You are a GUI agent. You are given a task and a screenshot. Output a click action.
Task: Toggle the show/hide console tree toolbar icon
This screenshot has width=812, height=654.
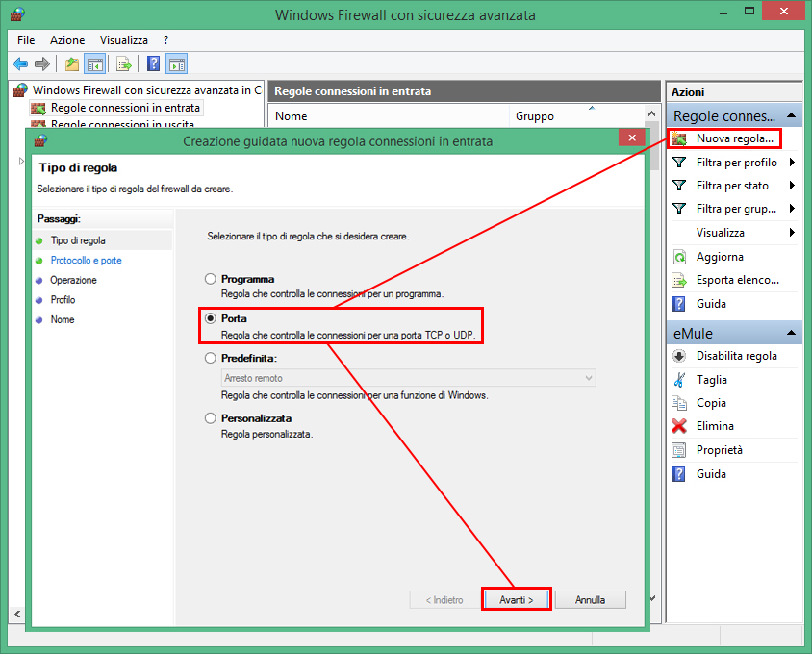click(95, 64)
